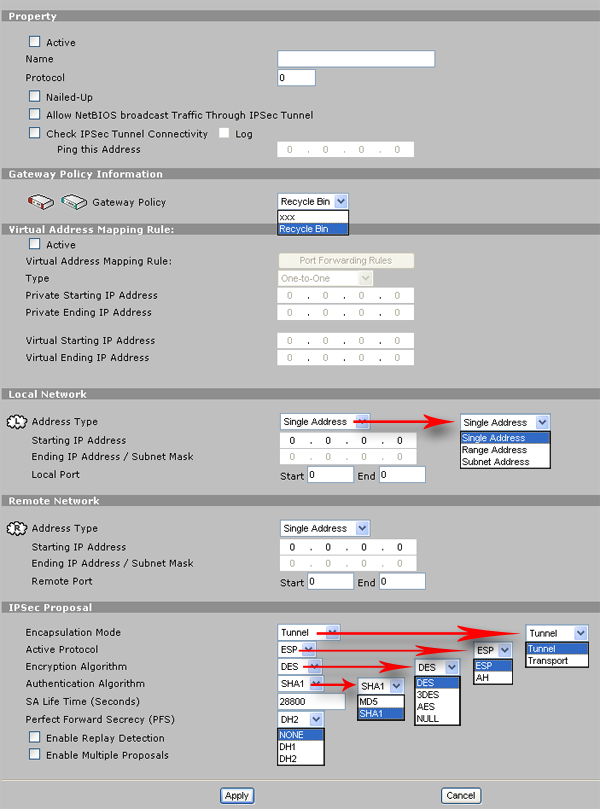Focus the Name input field
Screen dimensions: 600x809
pyautogui.click(x=356, y=59)
